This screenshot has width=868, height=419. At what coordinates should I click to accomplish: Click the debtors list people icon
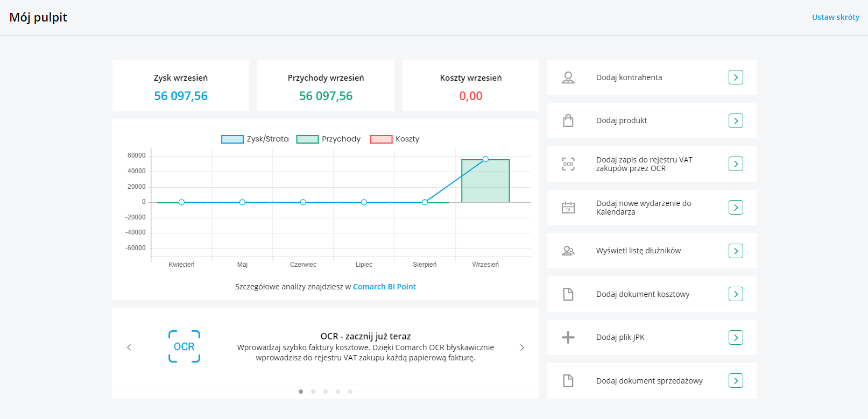[568, 251]
